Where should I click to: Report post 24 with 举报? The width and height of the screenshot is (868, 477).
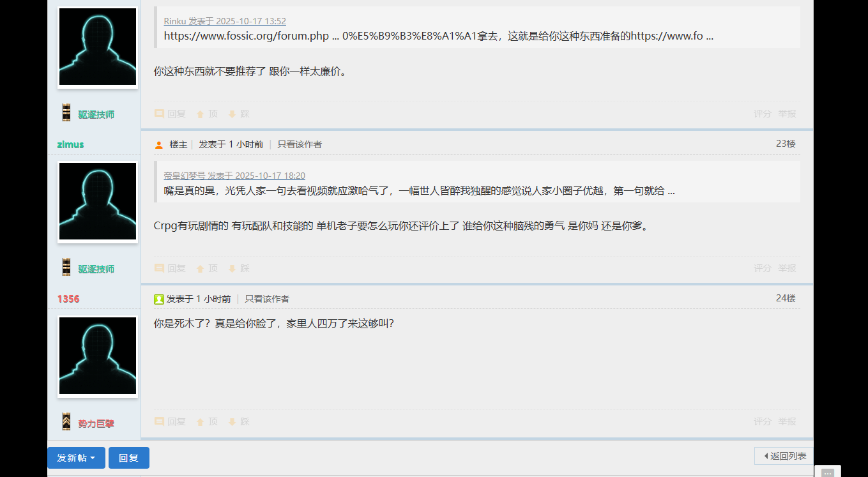pyautogui.click(x=787, y=421)
